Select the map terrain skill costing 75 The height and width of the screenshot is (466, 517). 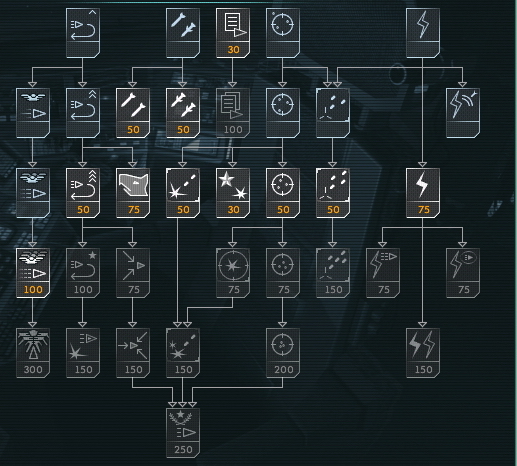[133, 193]
